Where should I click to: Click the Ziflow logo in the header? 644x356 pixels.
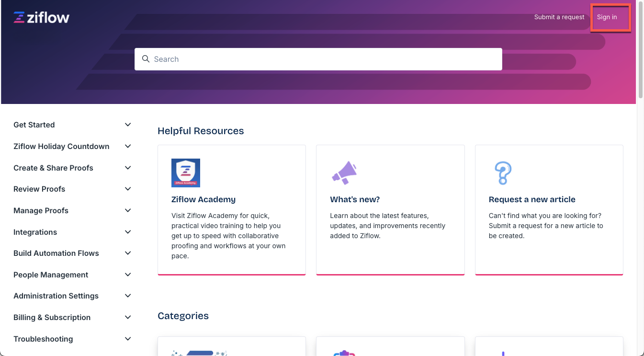41,17
